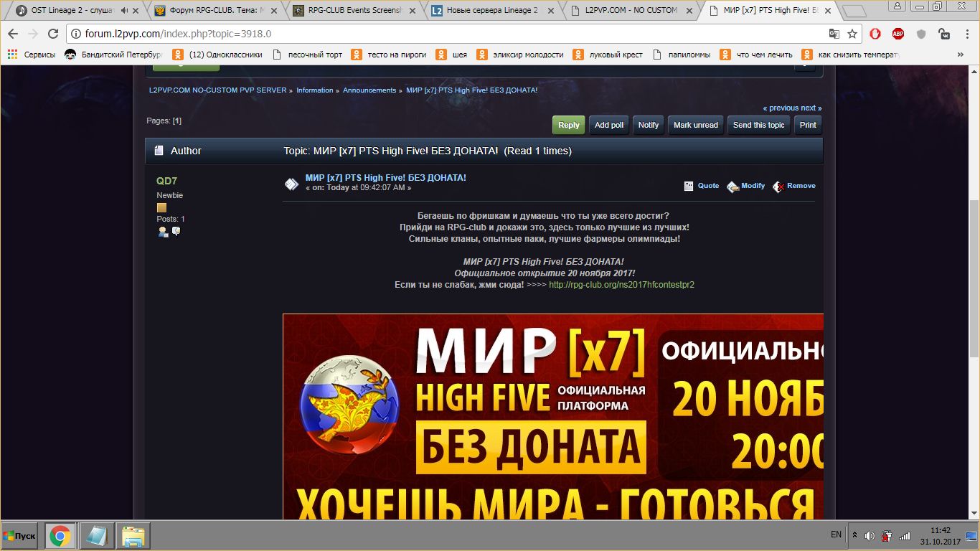
Task: Open the луковый крест bookmark
Action: tap(608, 55)
